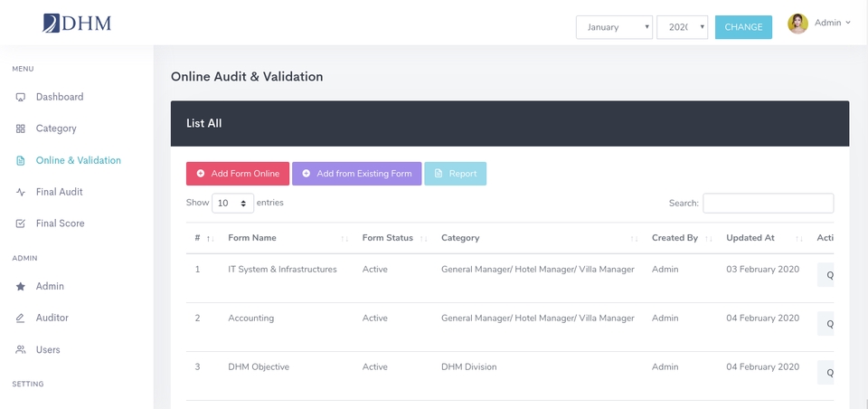Click the CHANGE button

click(743, 27)
